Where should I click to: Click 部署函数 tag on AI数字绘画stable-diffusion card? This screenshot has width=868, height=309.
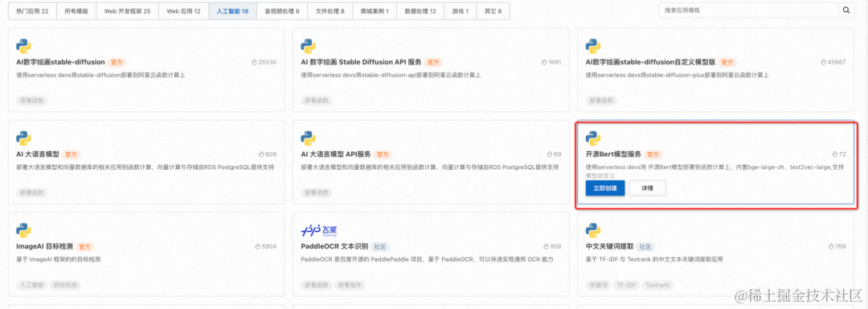coord(32,101)
